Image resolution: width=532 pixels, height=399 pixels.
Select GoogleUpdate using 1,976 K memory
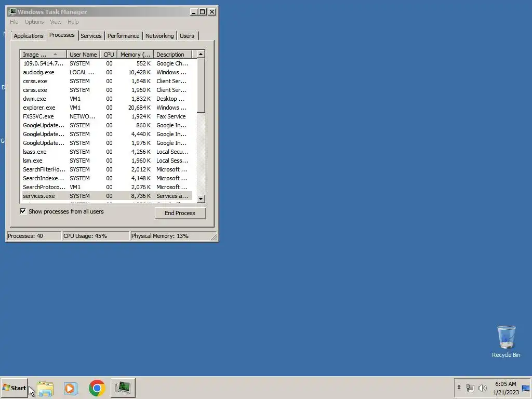(107, 143)
